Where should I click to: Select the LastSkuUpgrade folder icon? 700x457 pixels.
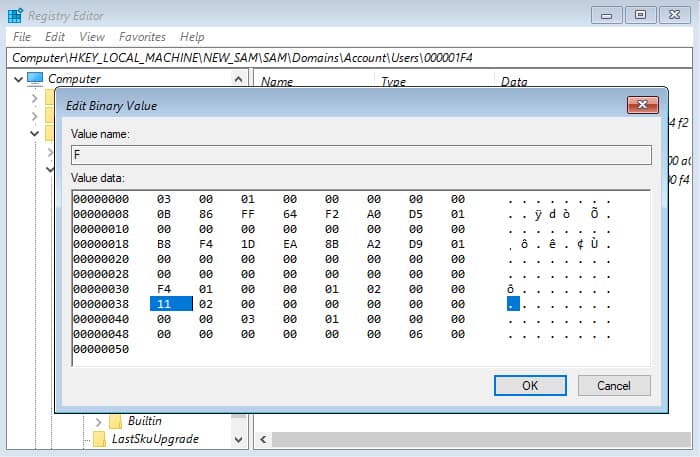point(99,439)
